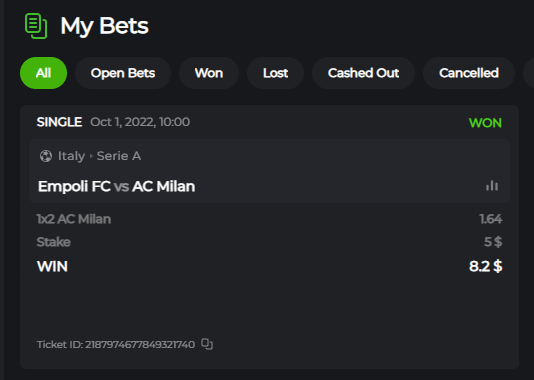Filter bets by Lost
534x380 pixels.
[x=275, y=73]
